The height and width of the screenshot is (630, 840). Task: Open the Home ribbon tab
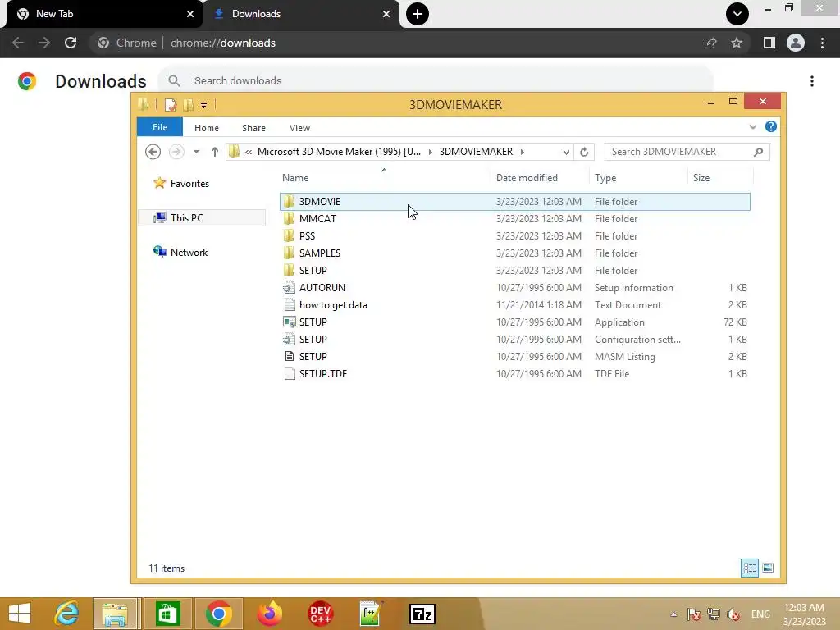206,128
